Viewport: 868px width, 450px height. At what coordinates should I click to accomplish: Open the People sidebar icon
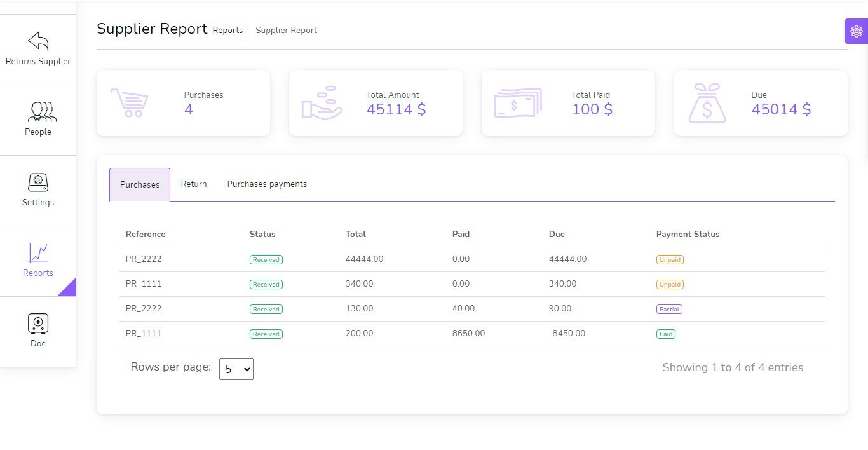[38, 112]
